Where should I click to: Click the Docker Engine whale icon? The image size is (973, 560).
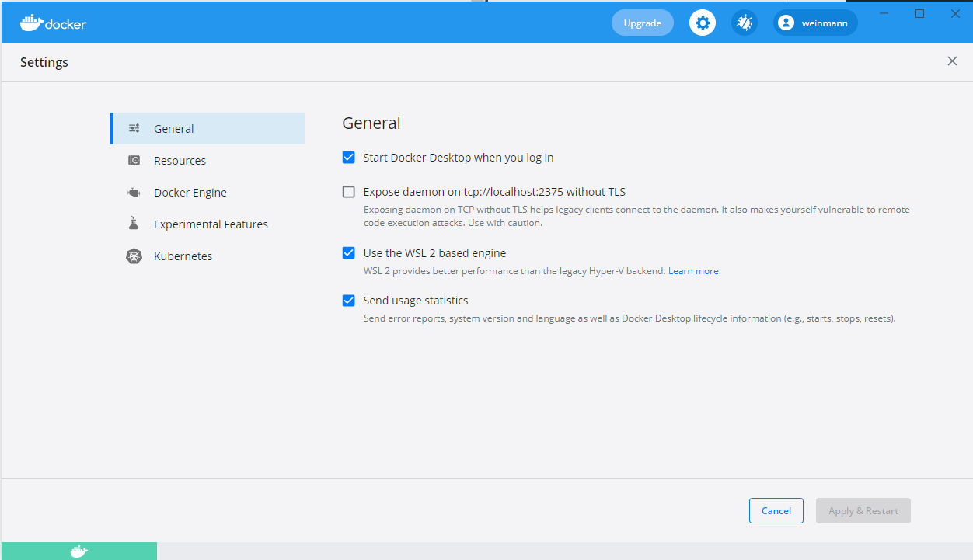coord(134,192)
